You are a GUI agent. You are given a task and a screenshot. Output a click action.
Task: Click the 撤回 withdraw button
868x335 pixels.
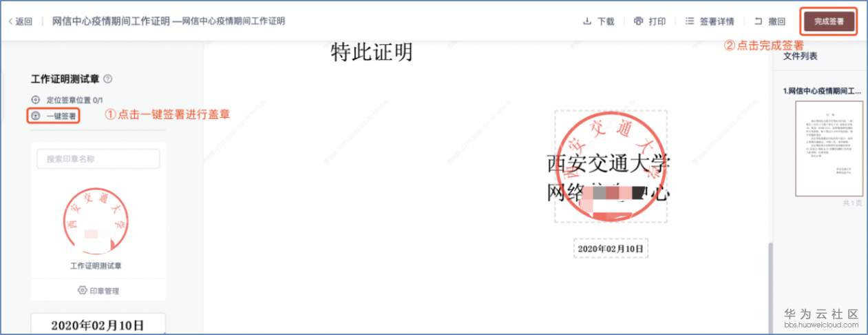770,21
